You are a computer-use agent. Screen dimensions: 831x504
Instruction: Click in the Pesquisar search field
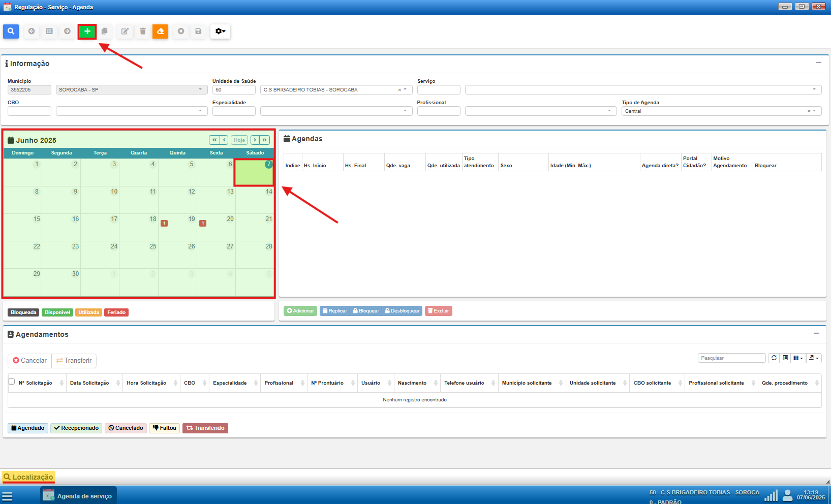731,358
